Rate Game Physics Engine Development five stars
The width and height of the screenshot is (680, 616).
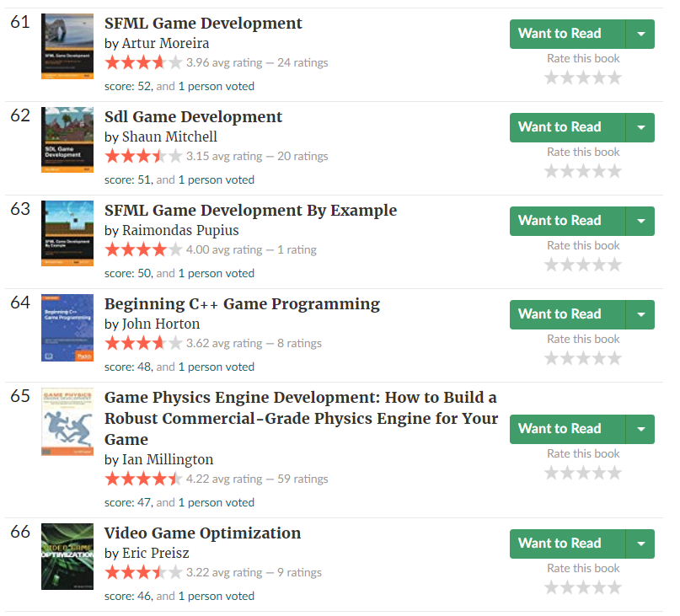pyautogui.click(x=614, y=473)
